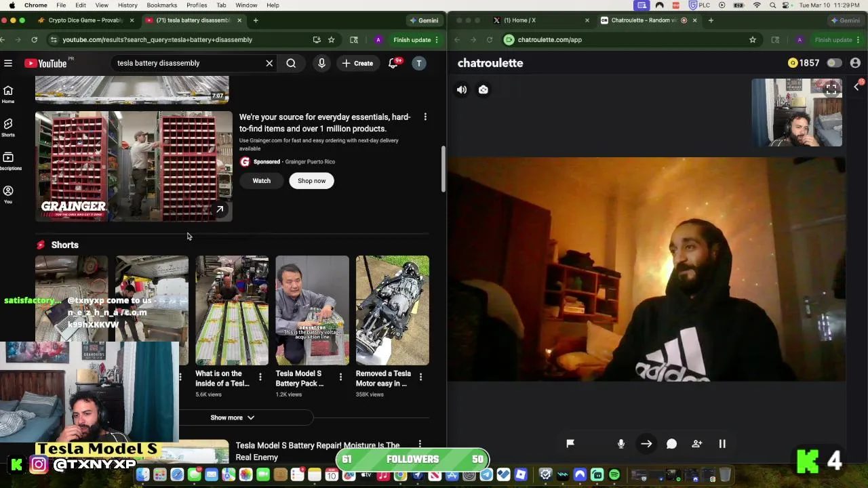
Task: Open options for 'Tesla Model S Battery Pack' short
Action: [340, 377]
